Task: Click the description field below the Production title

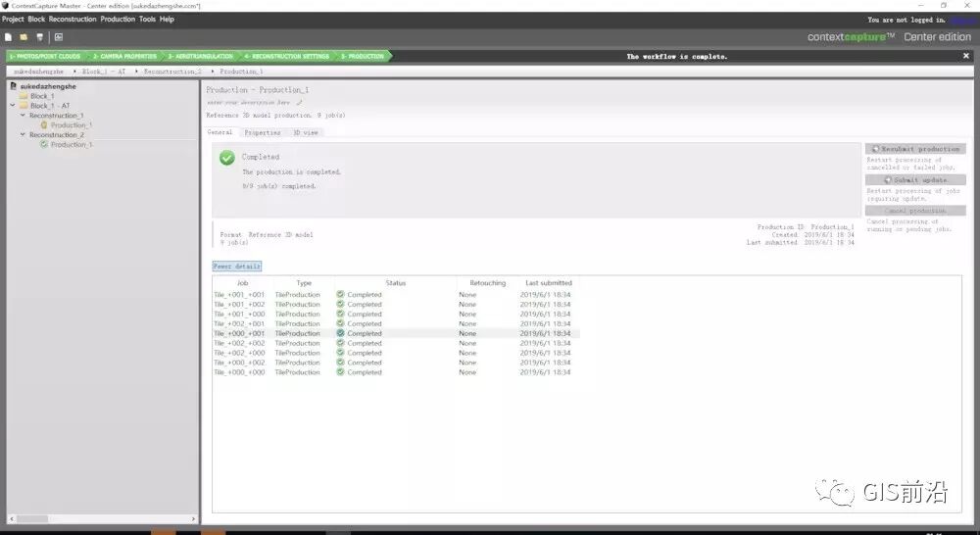Action: pos(249,102)
